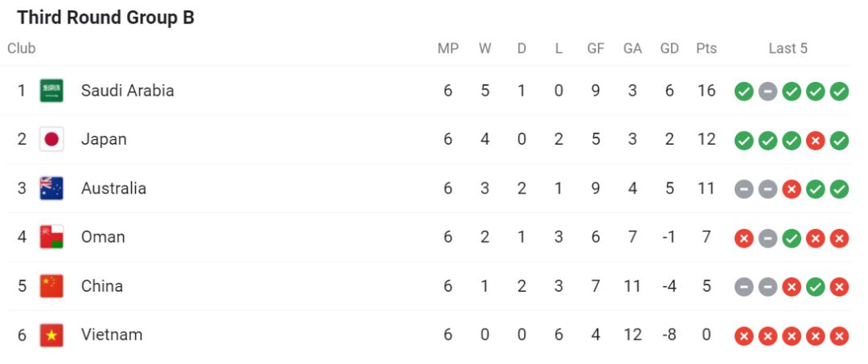868x364 pixels.
Task: Open the Australia team link
Action: point(113,189)
